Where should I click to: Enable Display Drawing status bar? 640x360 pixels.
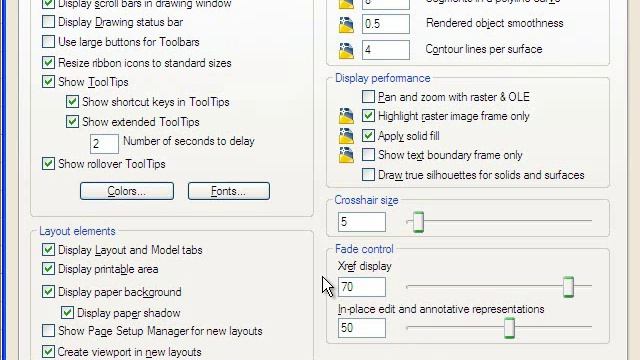pyautogui.click(x=48, y=22)
